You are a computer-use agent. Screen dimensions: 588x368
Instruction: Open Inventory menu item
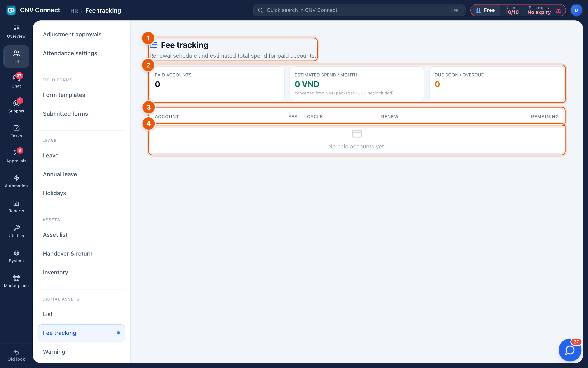click(81, 272)
